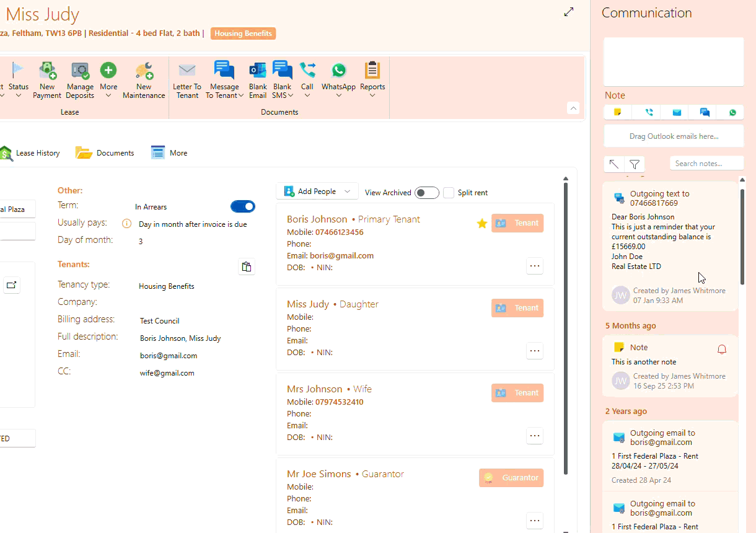Viewport: 756px width, 533px height.
Task: Open options menu for Mrs Johnson
Action: [534, 436]
